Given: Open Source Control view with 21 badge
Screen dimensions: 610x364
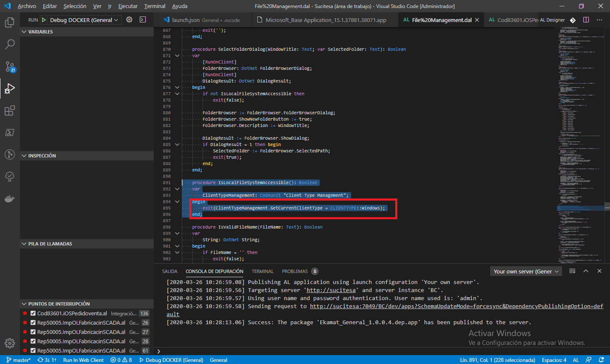Looking at the screenshot, I should point(10,66).
